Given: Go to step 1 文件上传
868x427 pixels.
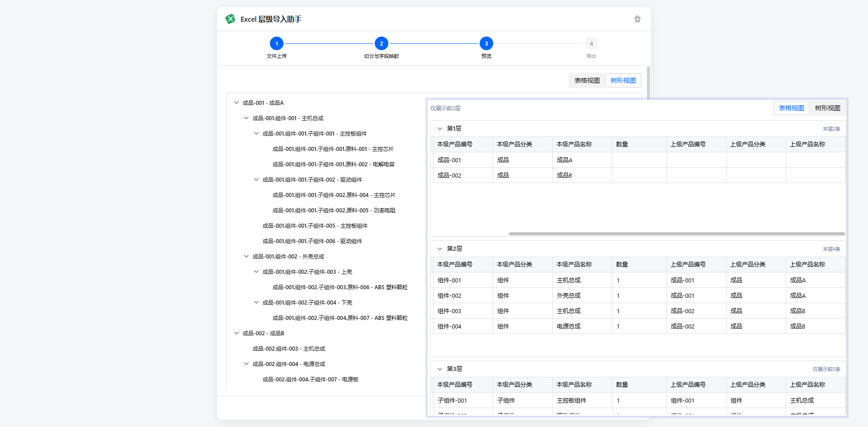Looking at the screenshot, I should pyautogui.click(x=277, y=44).
